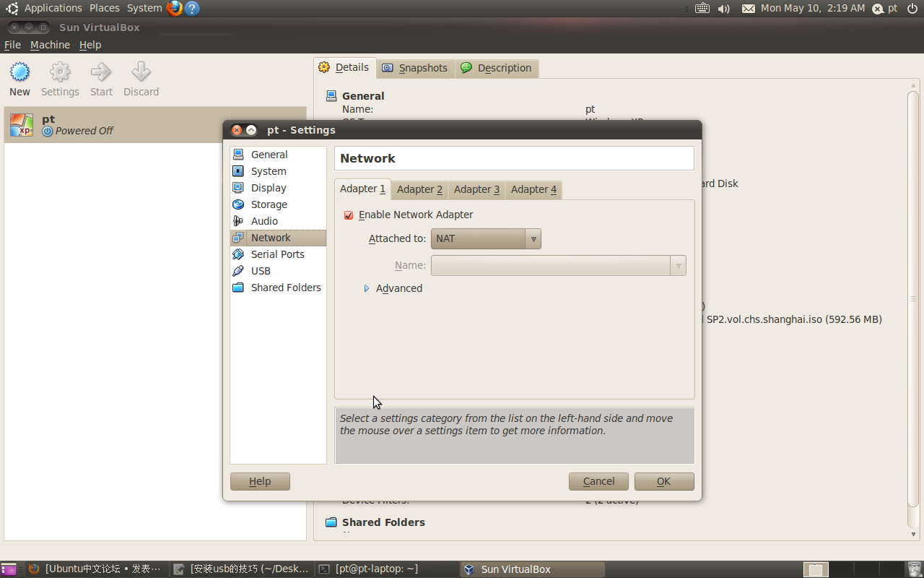
Task: Open the Machine menu
Action: coord(50,45)
